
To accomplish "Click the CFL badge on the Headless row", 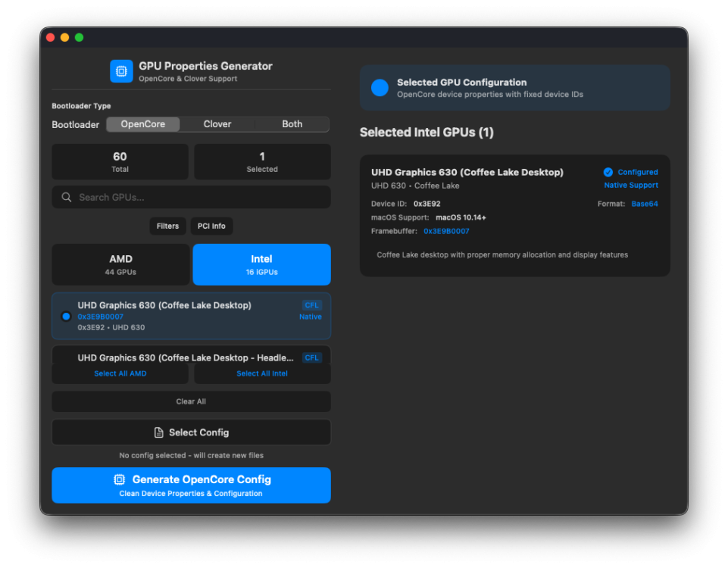I will (311, 357).
